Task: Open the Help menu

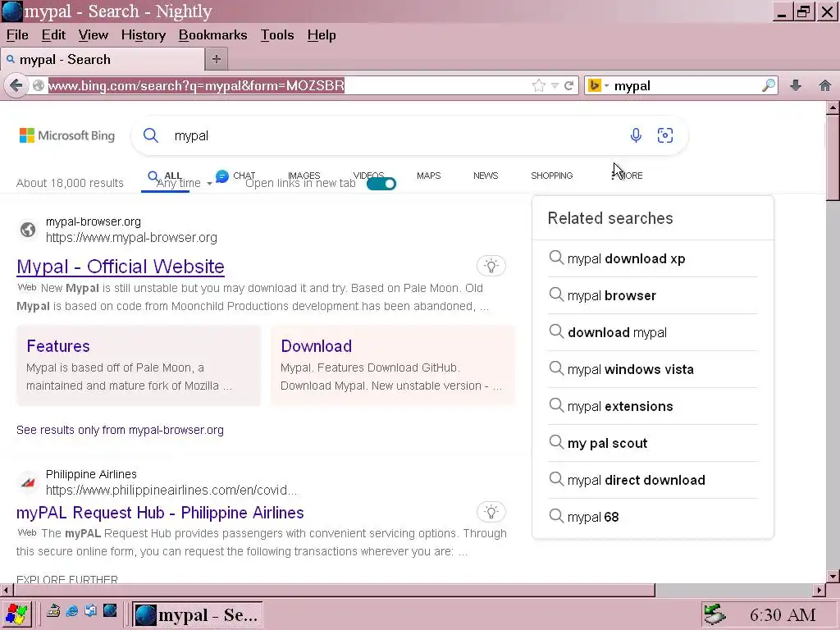Action: [322, 34]
